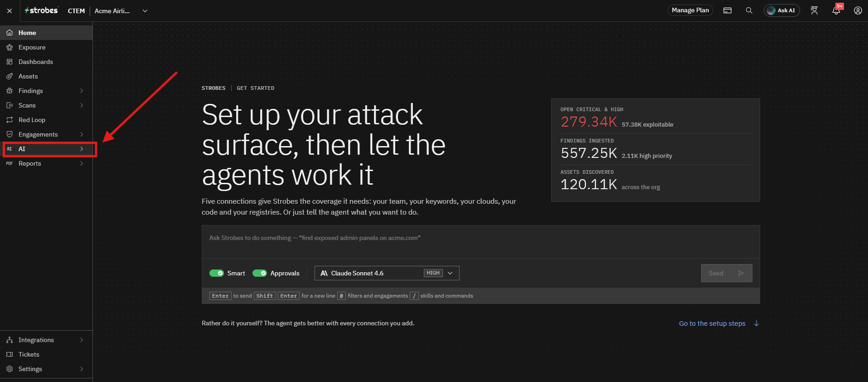Click the 279.34K open critical value
Image resolution: width=868 pixels, height=382 pixels.
pos(589,122)
